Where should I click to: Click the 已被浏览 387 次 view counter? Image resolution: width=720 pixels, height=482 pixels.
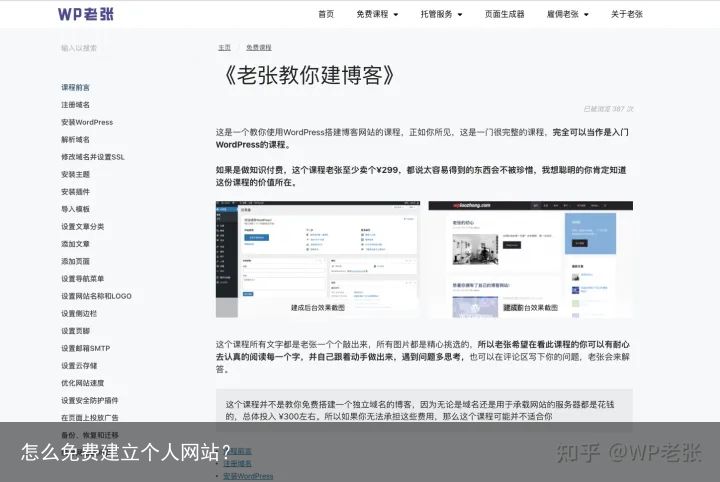[x=608, y=109]
